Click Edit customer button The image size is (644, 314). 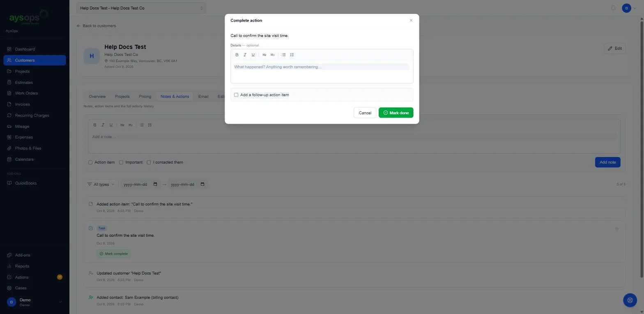pyautogui.click(x=615, y=48)
